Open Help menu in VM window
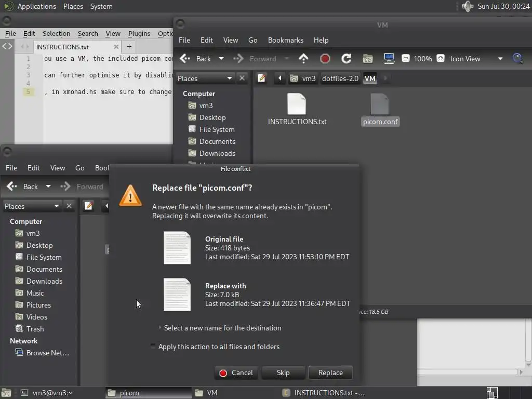This screenshot has height=399, width=532. tap(321, 40)
